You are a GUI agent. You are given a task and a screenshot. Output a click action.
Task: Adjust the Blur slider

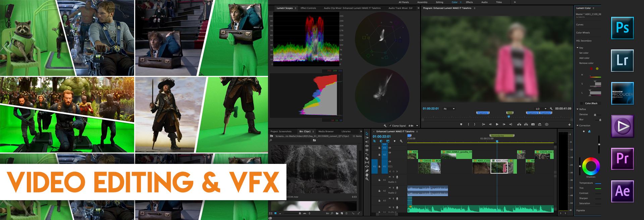tap(600, 120)
